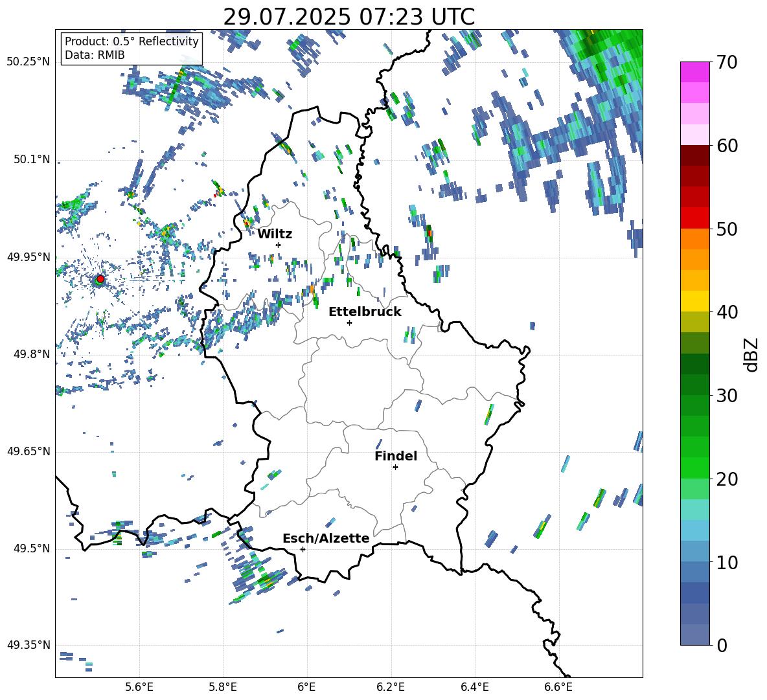Click the 50.1°N latitude label
767x700 pixels.
pos(32,159)
